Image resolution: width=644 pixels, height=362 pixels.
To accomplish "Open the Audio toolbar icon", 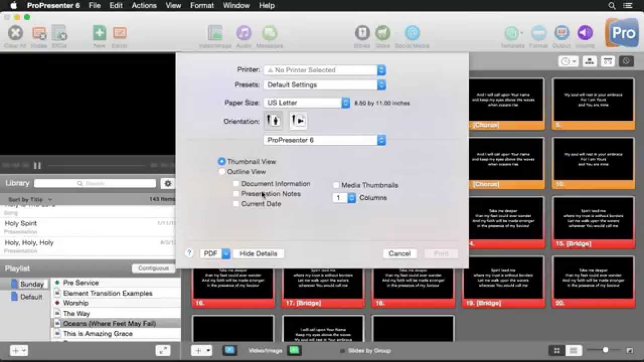I will (x=244, y=33).
